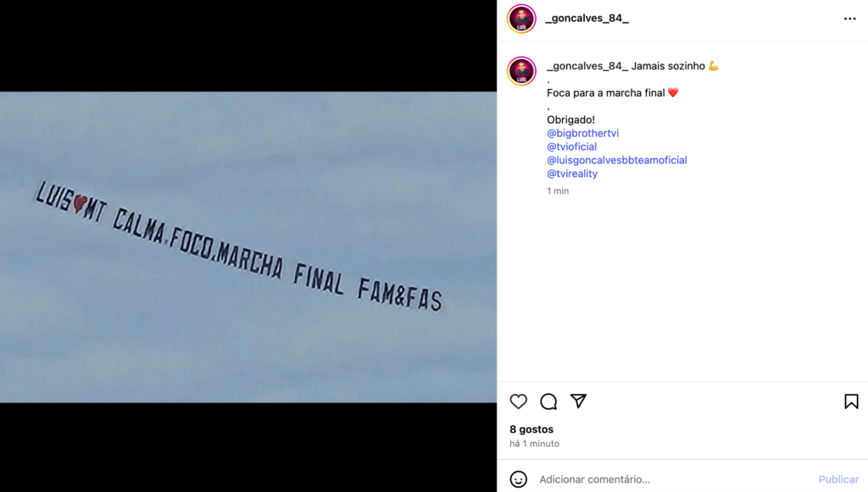Visit the @luisgoncalvesbbteamoficial profile link

(x=617, y=160)
